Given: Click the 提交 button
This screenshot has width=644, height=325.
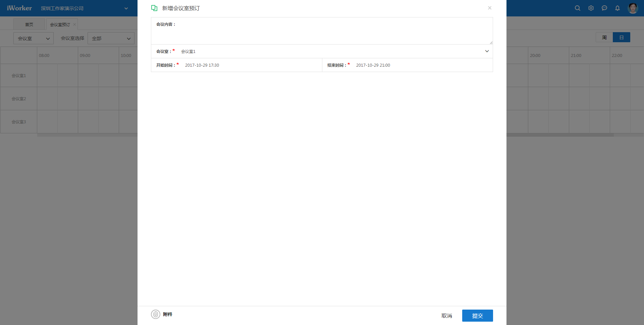Looking at the screenshot, I should click(478, 316).
